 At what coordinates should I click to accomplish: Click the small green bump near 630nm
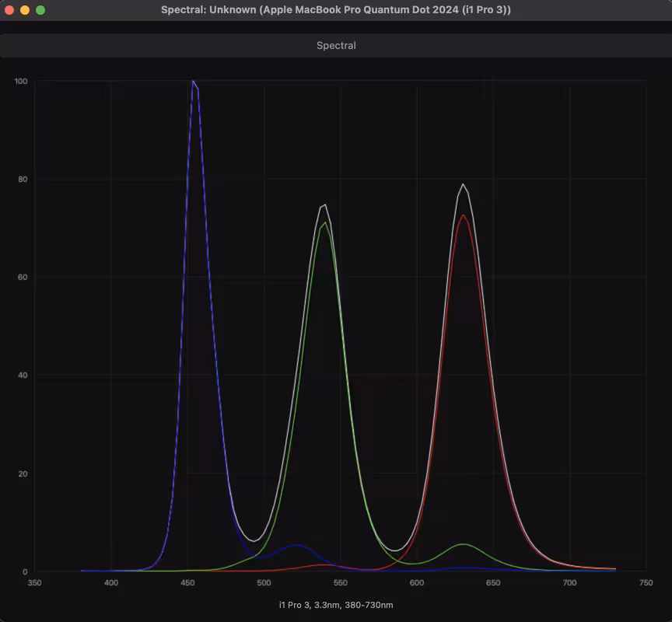(x=464, y=544)
